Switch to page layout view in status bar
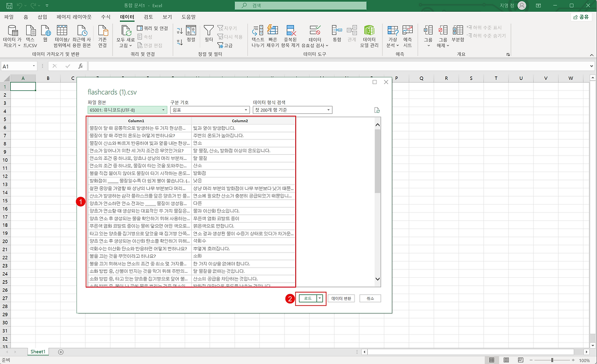The width and height of the screenshot is (597, 364). 507,360
